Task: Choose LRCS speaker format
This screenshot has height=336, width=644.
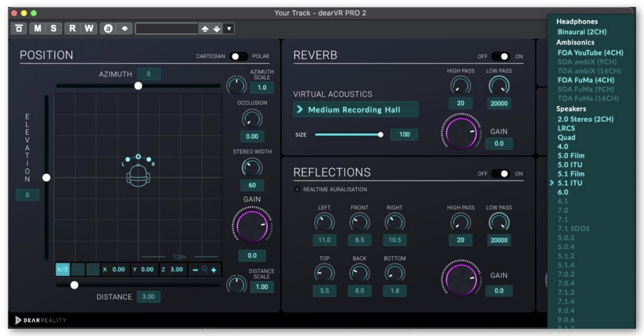Action: tap(566, 128)
